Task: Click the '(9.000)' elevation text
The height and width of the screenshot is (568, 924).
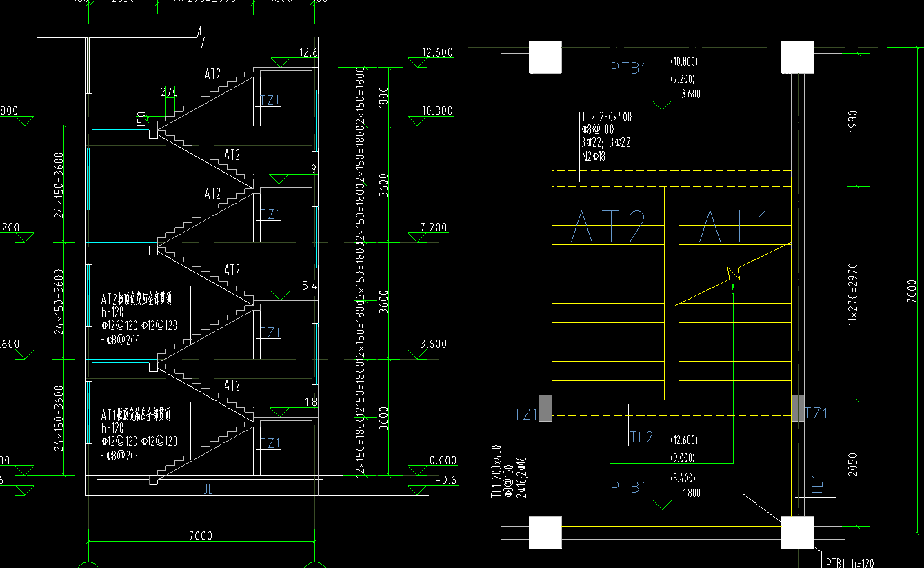Action: point(682,458)
